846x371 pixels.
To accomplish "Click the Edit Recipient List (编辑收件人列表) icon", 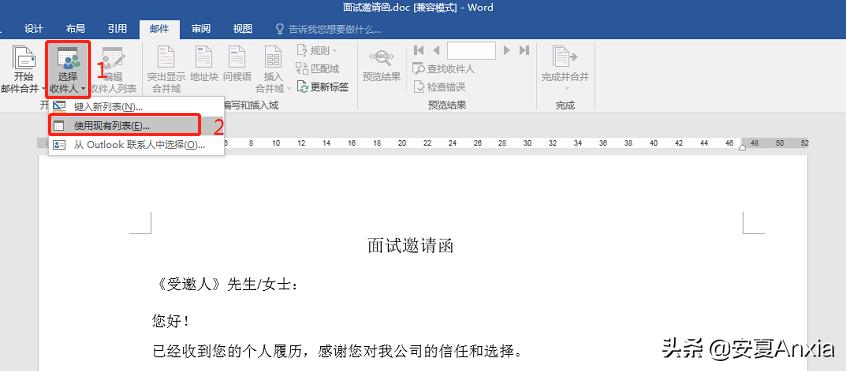I will [113, 58].
